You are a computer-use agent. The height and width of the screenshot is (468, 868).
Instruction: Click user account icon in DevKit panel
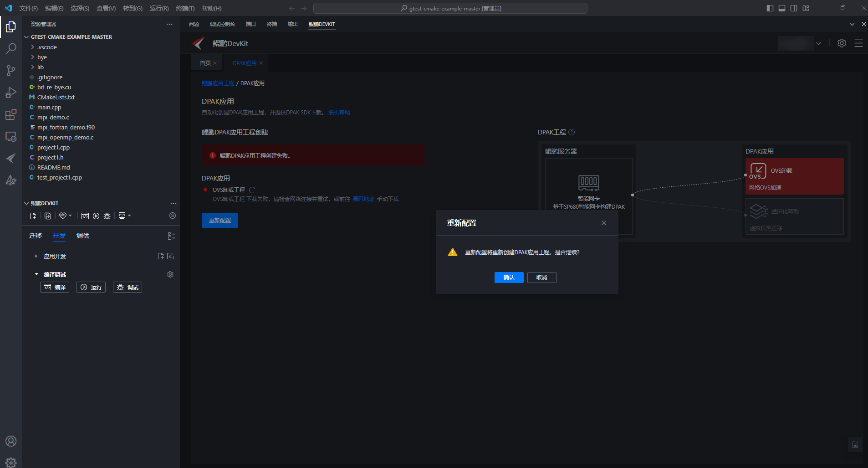[x=173, y=216]
